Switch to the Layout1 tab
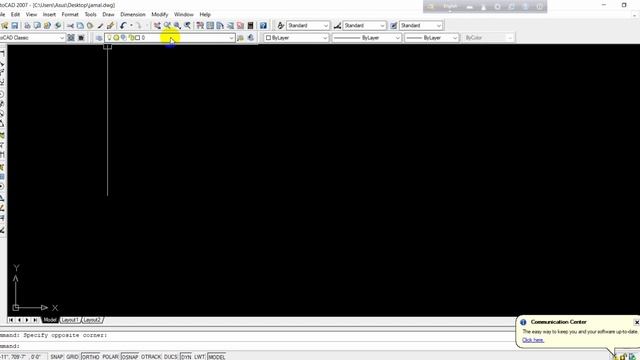 click(x=70, y=320)
